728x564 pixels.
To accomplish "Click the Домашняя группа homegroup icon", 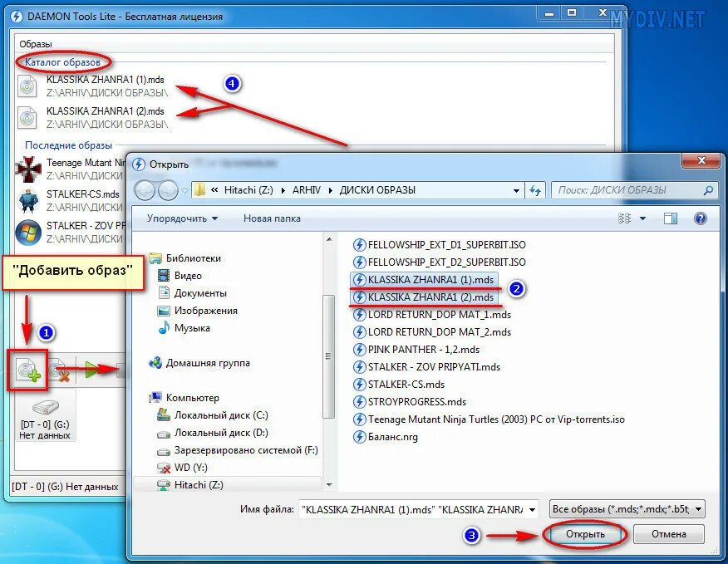I will 155,363.
